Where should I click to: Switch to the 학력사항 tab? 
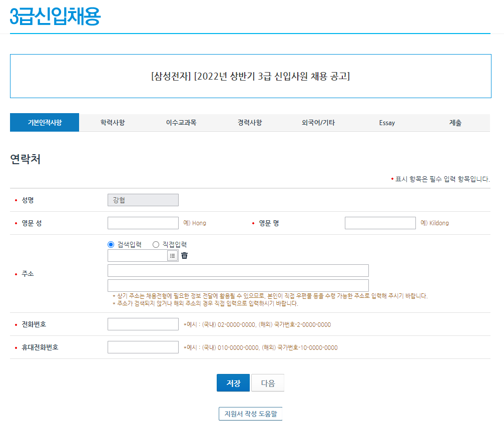(x=113, y=123)
